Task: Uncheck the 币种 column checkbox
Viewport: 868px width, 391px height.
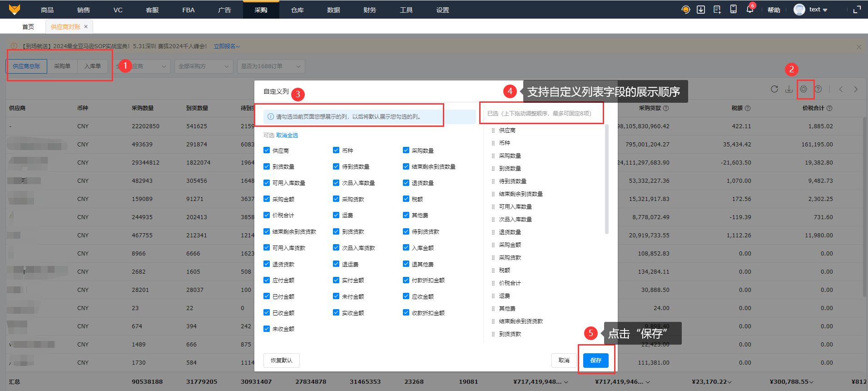Action: click(x=336, y=150)
